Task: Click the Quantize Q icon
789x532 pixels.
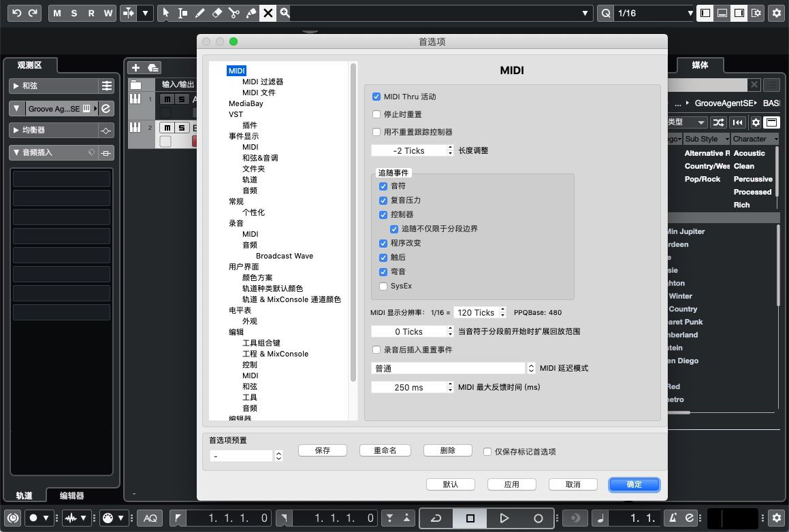Action: coord(607,13)
